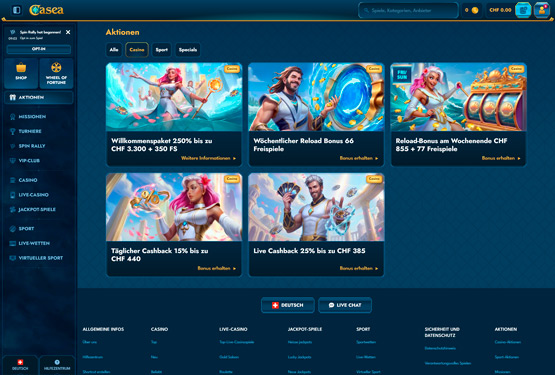555x375 pixels.
Task: Check the CHF 0.00 balance
Action: pos(500,10)
